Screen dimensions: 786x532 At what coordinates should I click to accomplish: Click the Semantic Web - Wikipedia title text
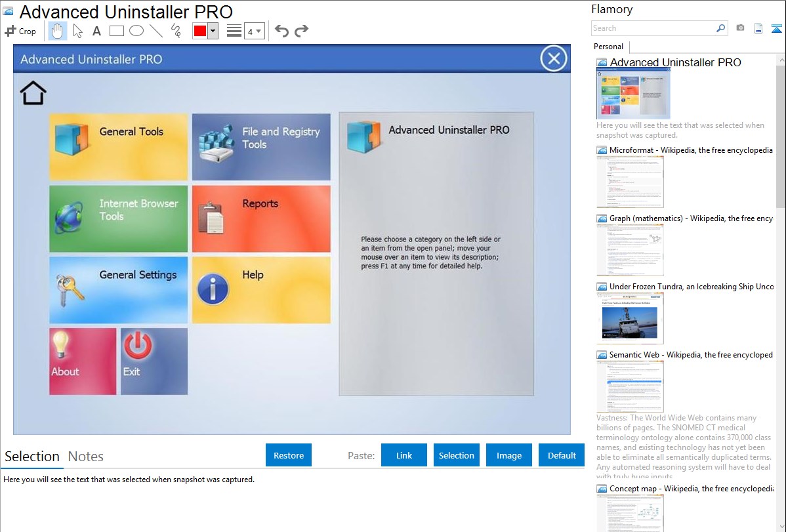click(691, 354)
